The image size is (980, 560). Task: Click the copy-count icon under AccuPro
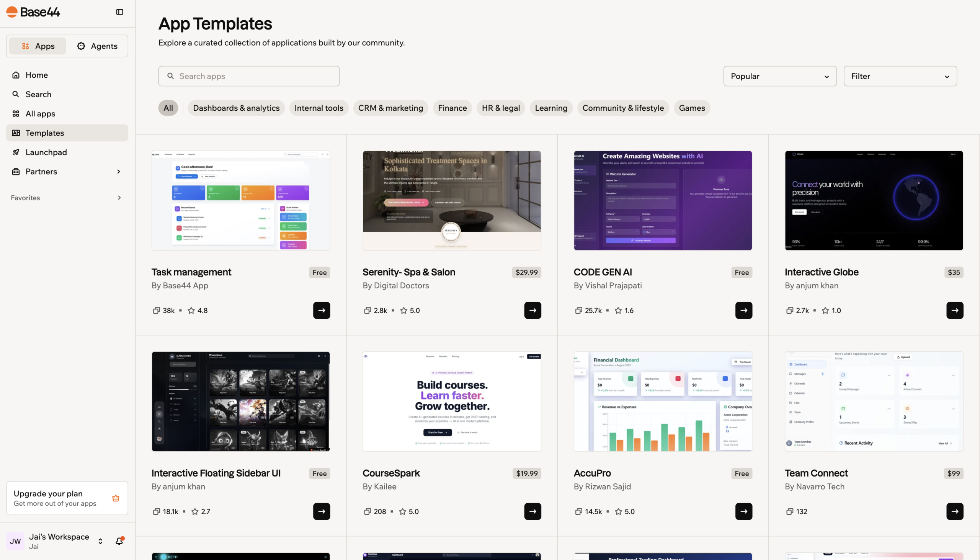click(x=578, y=511)
